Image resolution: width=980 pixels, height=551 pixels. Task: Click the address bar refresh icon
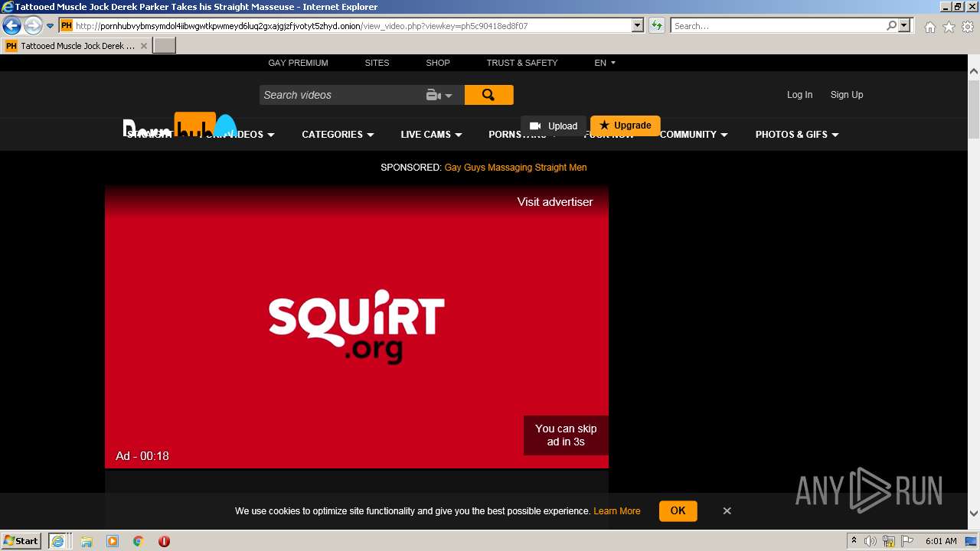tap(656, 26)
